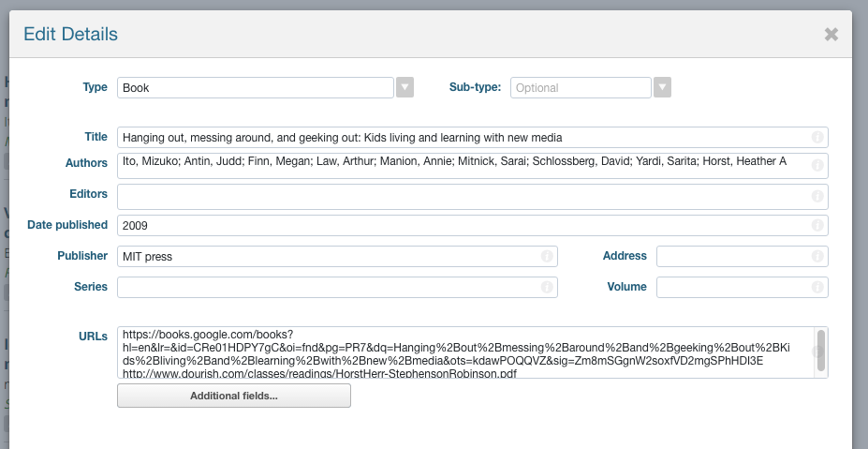Click the info icon in the Series field
The image size is (868, 449).
[547, 287]
